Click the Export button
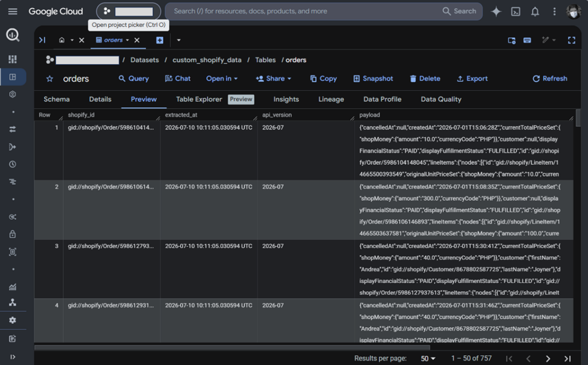 click(x=472, y=79)
